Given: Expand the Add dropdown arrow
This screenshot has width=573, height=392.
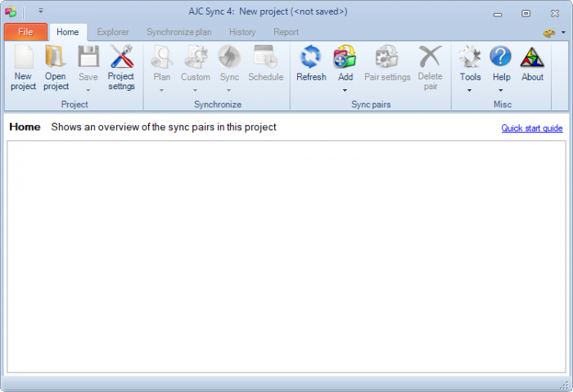Looking at the screenshot, I should pos(345,90).
